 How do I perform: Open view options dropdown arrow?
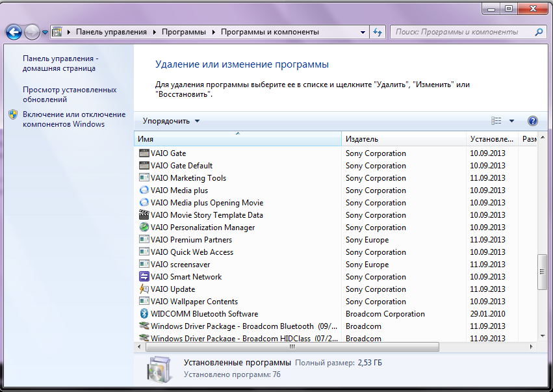511,121
